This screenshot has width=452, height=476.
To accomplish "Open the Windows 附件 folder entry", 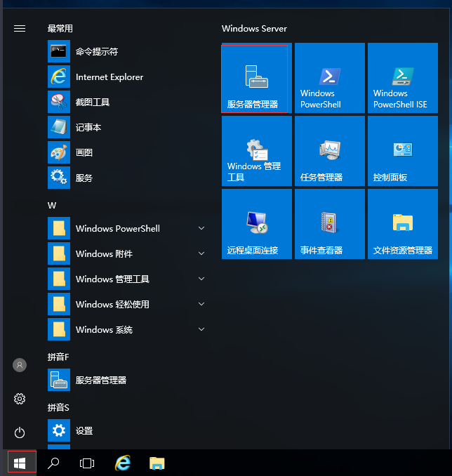I will [128, 253].
